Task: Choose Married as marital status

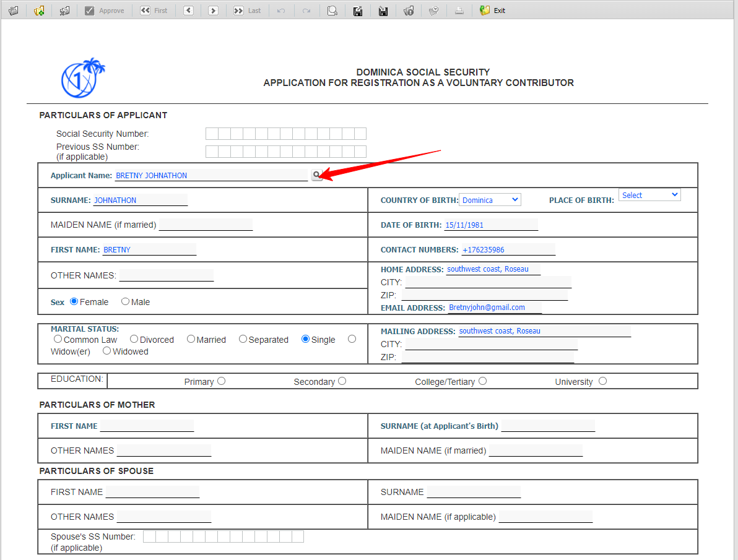Action: click(191, 339)
